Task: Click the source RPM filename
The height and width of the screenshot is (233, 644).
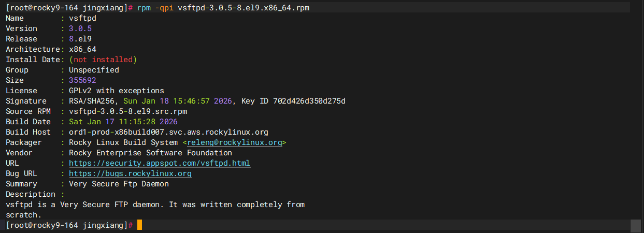Action: click(x=128, y=111)
